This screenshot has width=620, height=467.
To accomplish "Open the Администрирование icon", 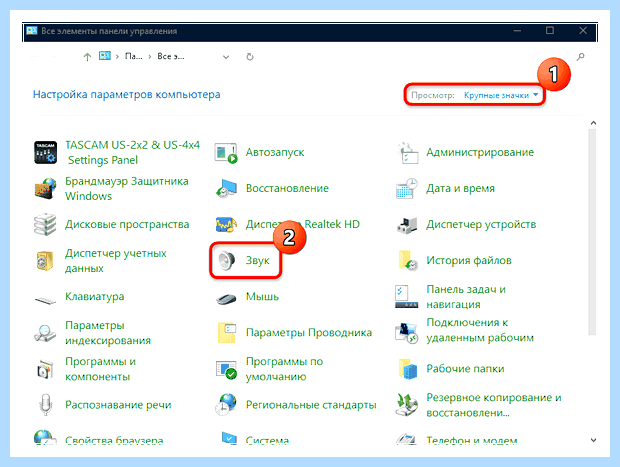I will click(407, 153).
